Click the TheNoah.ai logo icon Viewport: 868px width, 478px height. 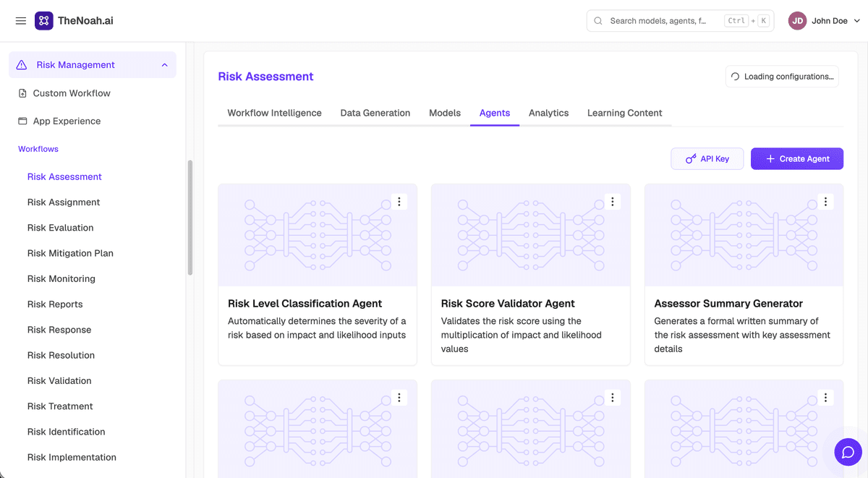pyautogui.click(x=43, y=21)
